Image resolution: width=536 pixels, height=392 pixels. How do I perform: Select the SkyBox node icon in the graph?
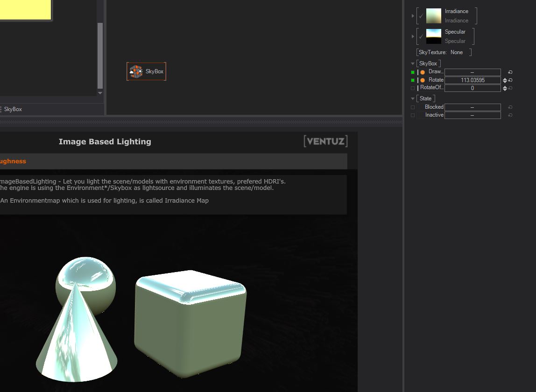tap(136, 71)
